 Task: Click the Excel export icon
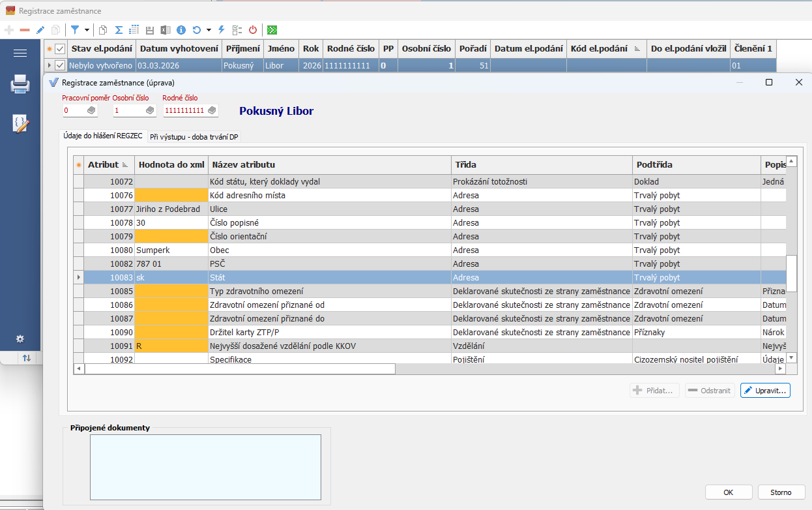click(x=166, y=30)
